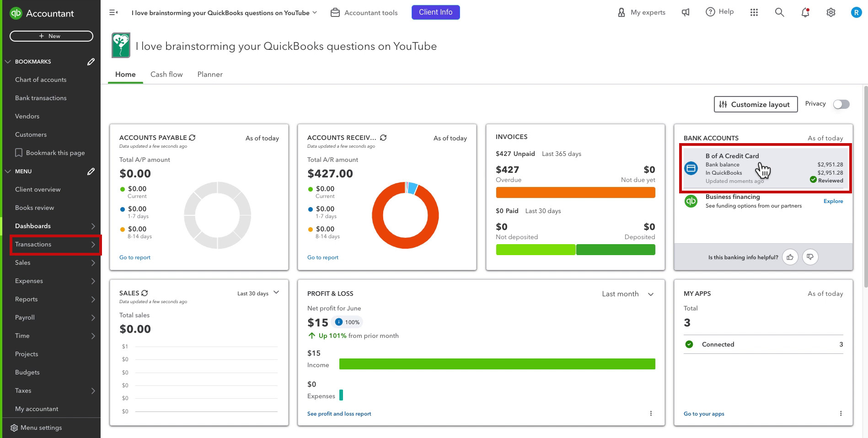Click the Business financing QuickBooks icon
The width and height of the screenshot is (868, 438).
click(691, 201)
